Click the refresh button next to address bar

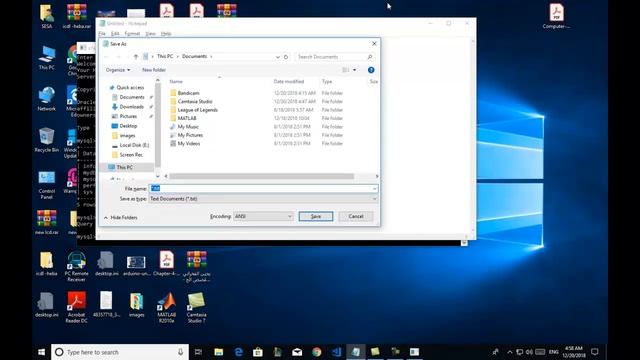click(x=286, y=57)
